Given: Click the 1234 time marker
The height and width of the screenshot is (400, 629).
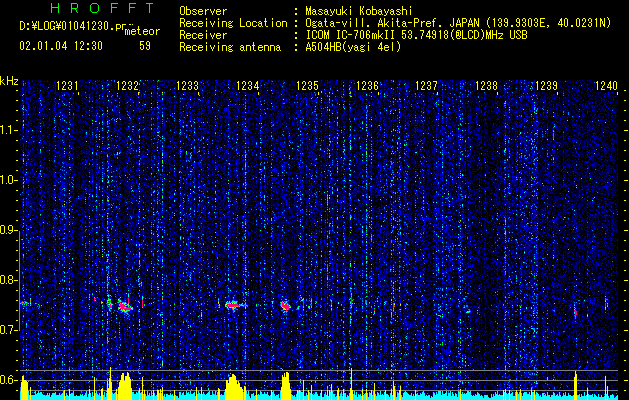Looking at the screenshot, I should pos(248,85).
